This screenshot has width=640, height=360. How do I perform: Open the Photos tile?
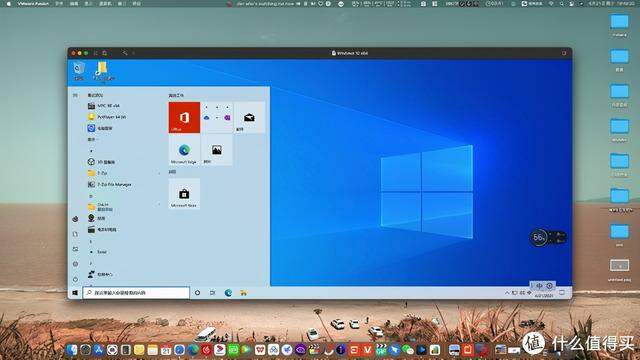click(x=217, y=151)
